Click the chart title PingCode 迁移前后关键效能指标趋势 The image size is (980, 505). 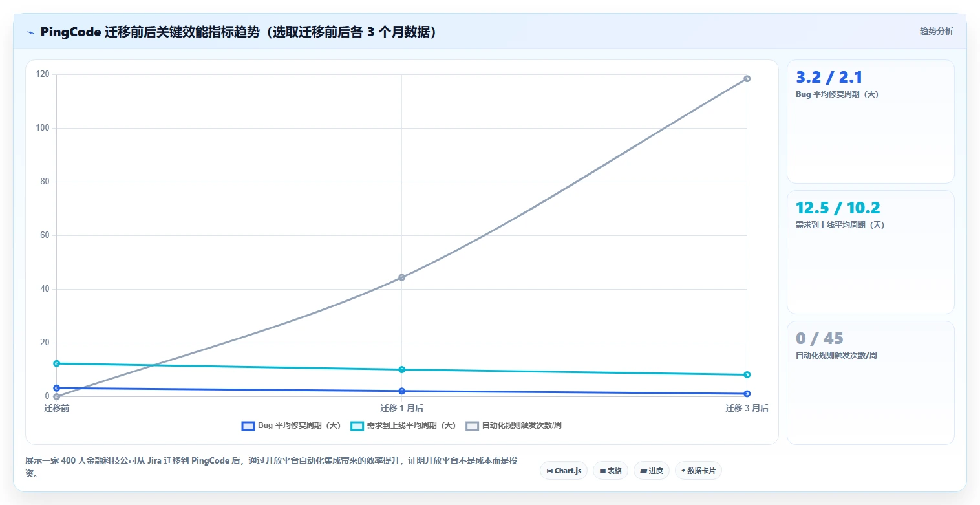[238, 32]
